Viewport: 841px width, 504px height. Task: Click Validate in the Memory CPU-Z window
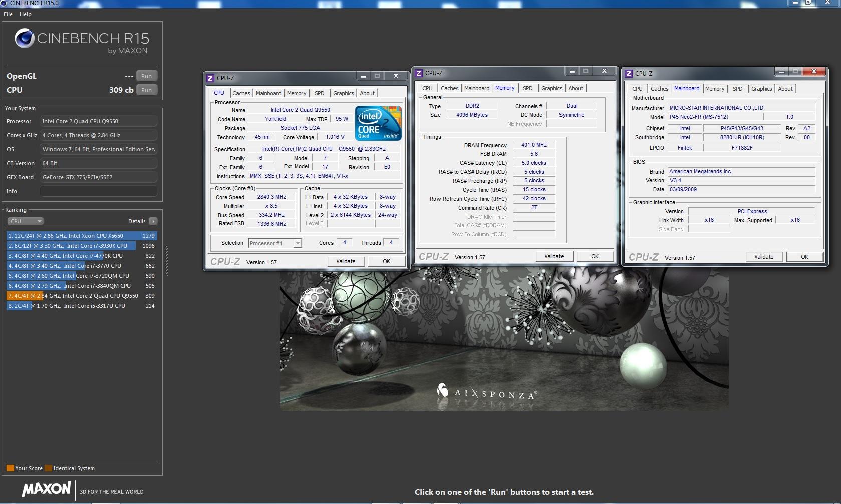click(x=554, y=256)
